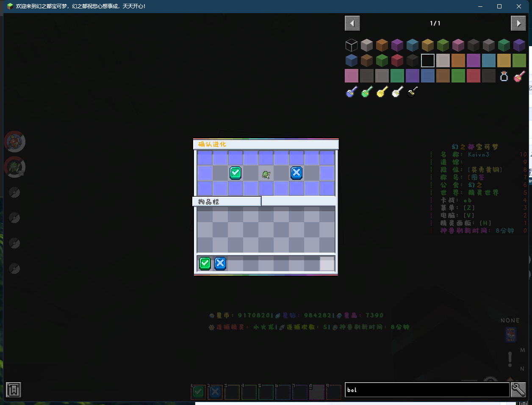Select the highlighted last slot of the hotbar row
The width and height of the screenshot is (532, 405).
327,263
